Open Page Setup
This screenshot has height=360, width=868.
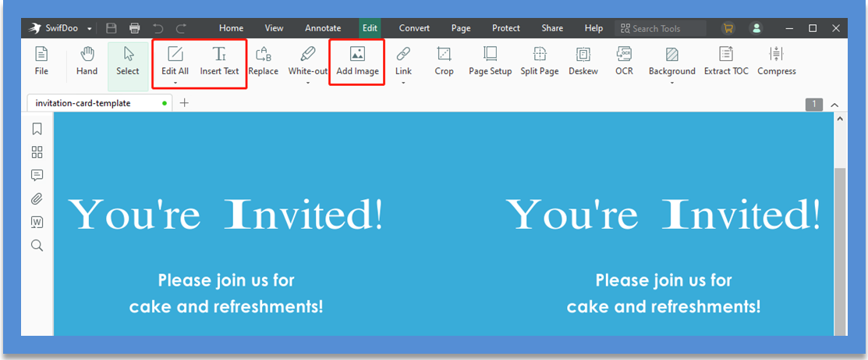[491, 61]
